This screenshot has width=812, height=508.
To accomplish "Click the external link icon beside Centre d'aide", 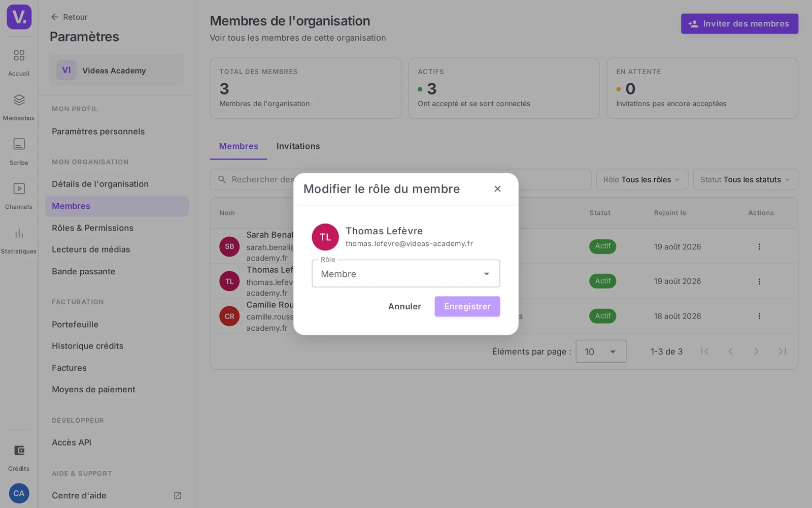I will [178, 495].
